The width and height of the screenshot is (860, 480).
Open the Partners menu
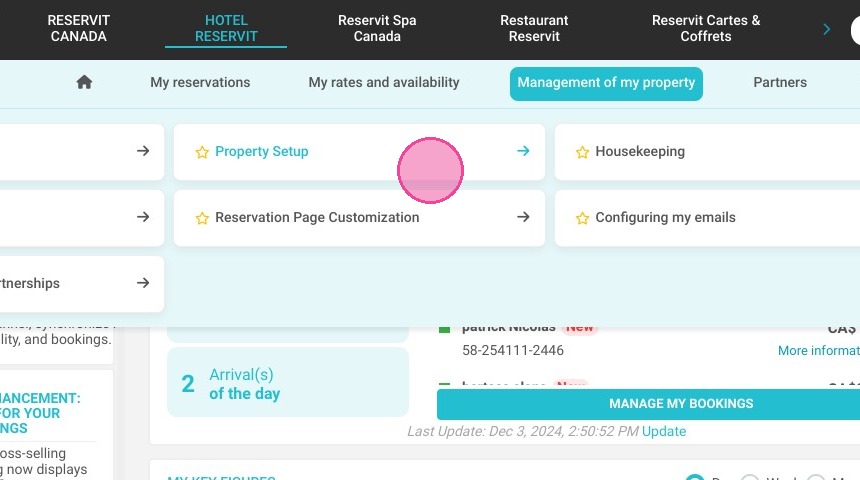780,82
